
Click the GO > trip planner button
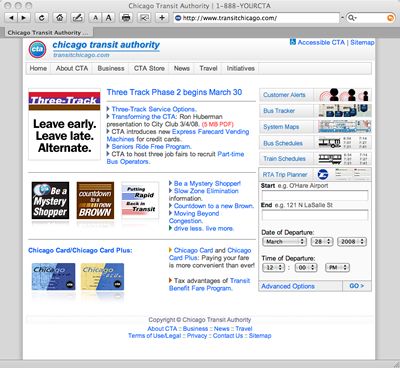point(357,286)
